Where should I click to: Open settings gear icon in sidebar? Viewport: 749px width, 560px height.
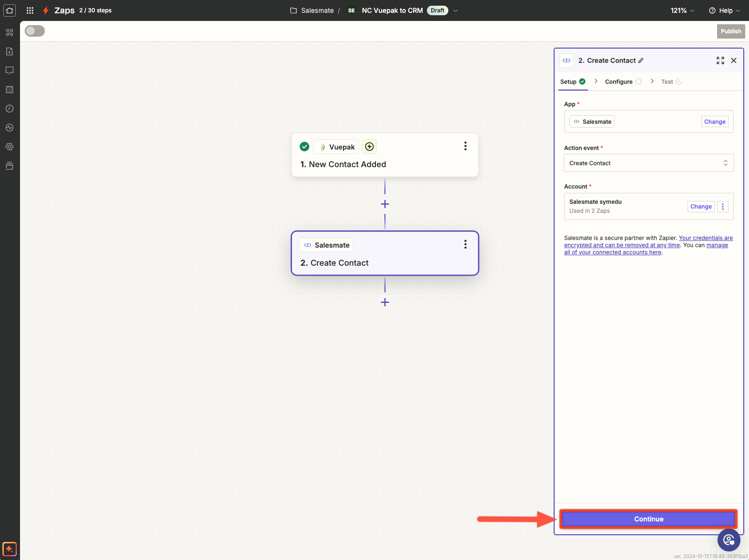tap(10, 147)
